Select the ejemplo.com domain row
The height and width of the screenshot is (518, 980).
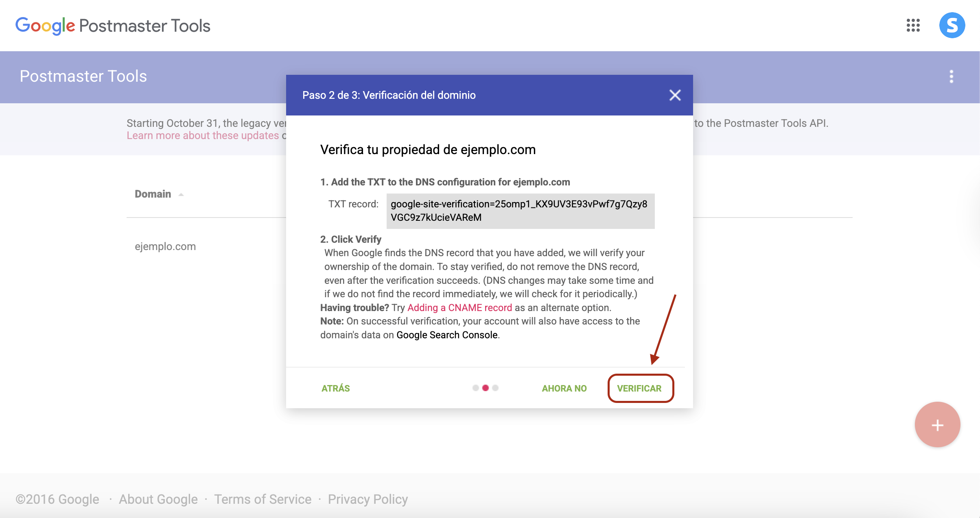click(x=165, y=246)
